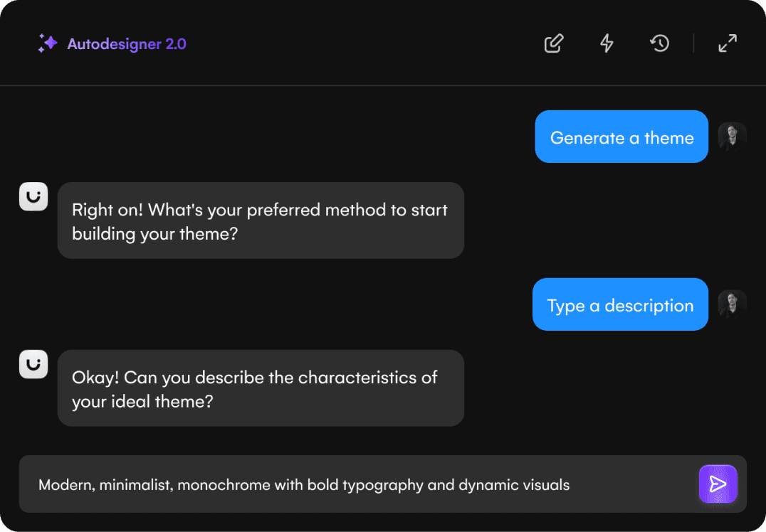Click the Uizard smiley avatar beside the second reply
766x532 pixels.
33,364
